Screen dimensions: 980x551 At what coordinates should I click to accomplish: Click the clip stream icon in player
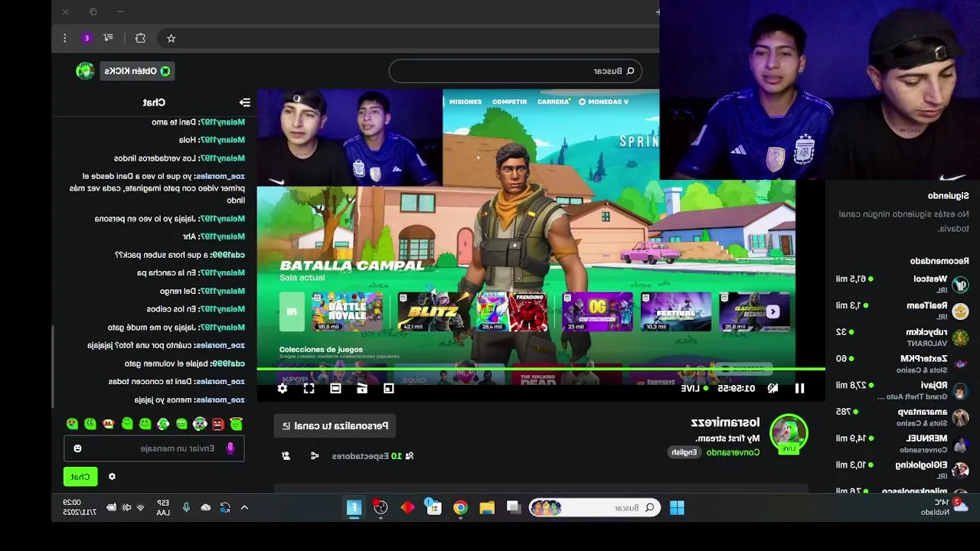pyautogui.click(x=362, y=389)
